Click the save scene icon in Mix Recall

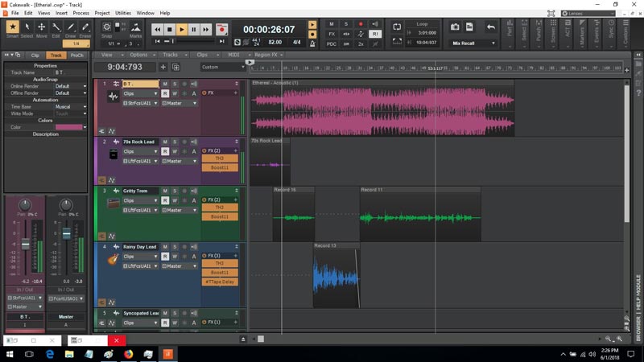(469, 27)
